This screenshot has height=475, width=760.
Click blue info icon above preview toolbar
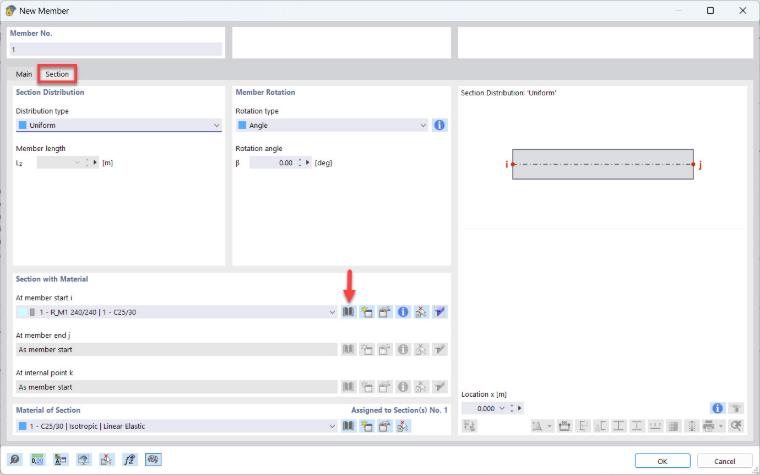(717, 408)
